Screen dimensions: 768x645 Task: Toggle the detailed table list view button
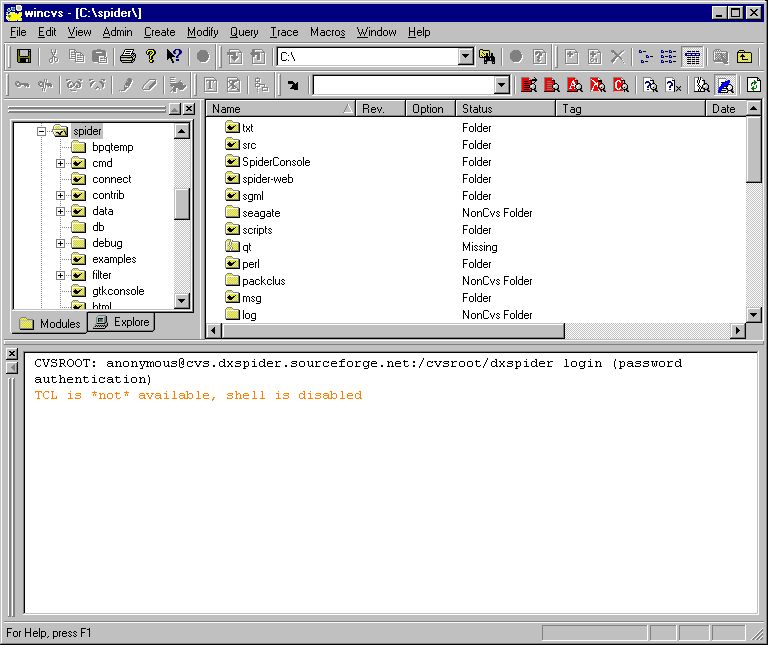[x=692, y=57]
